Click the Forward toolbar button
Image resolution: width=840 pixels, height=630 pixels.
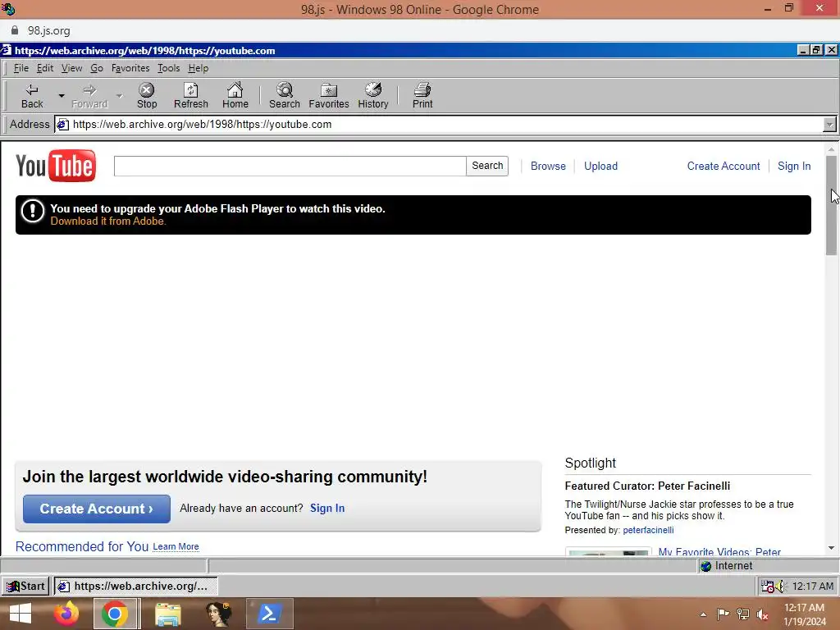tap(89, 96)
